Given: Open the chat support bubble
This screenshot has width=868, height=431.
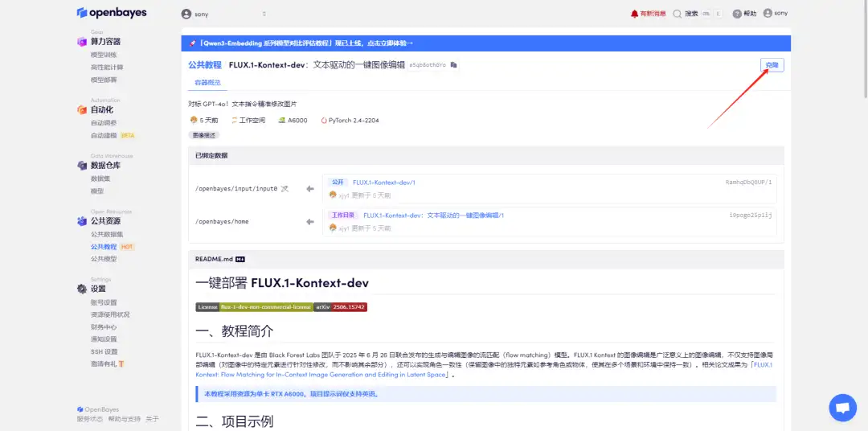Looking at the screenshot, I should tap(842, 408).
